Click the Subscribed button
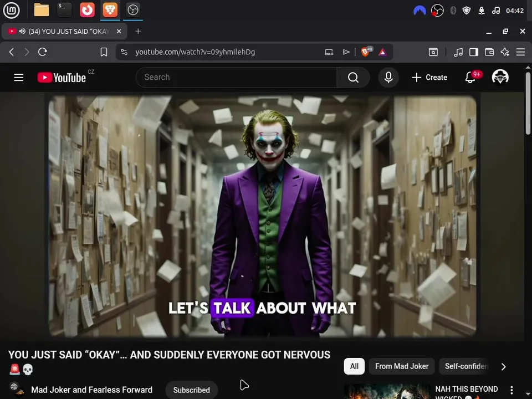532x399 pixels. 192,390
